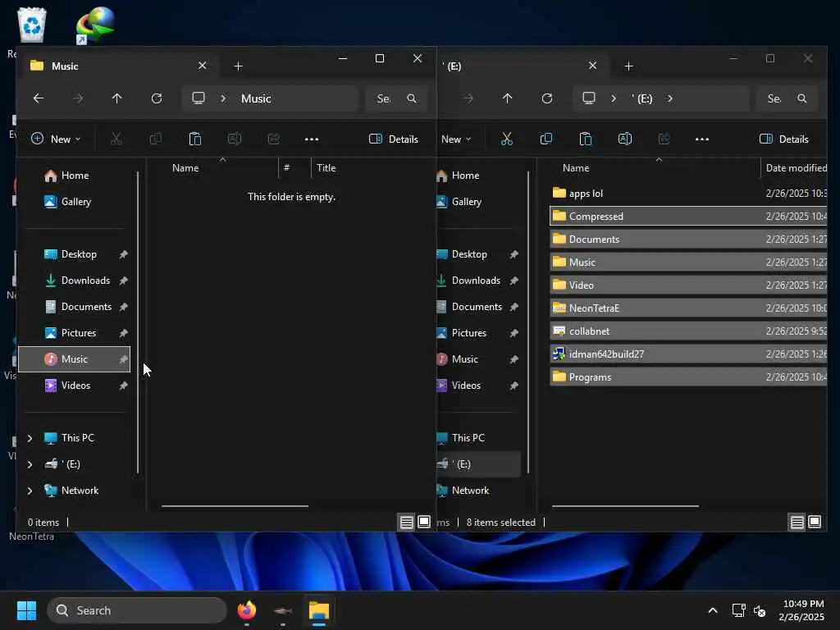840x630 pixels.
Task: Click search magnifier in Music window
Action: pos(412,98)
